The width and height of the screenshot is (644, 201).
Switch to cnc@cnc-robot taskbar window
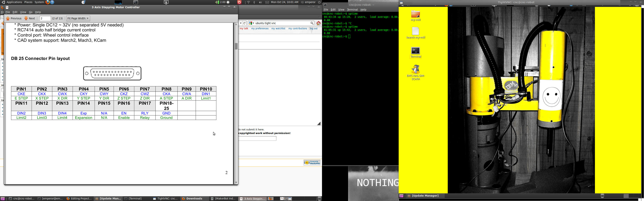(22, 199)
